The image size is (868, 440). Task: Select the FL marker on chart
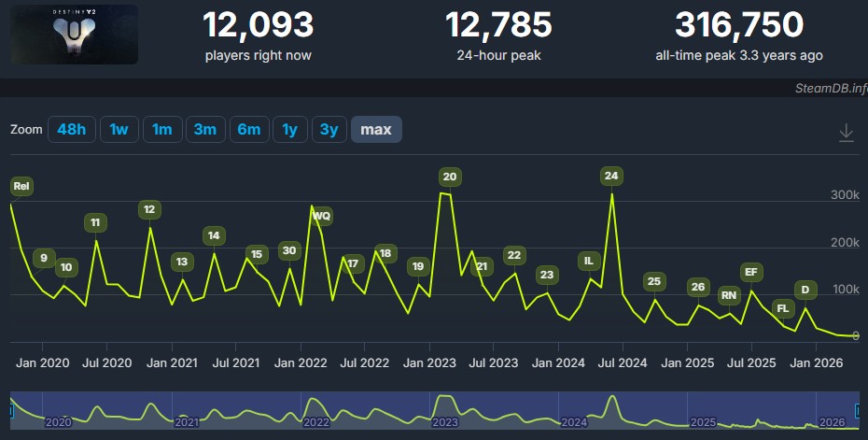(783, 308)
